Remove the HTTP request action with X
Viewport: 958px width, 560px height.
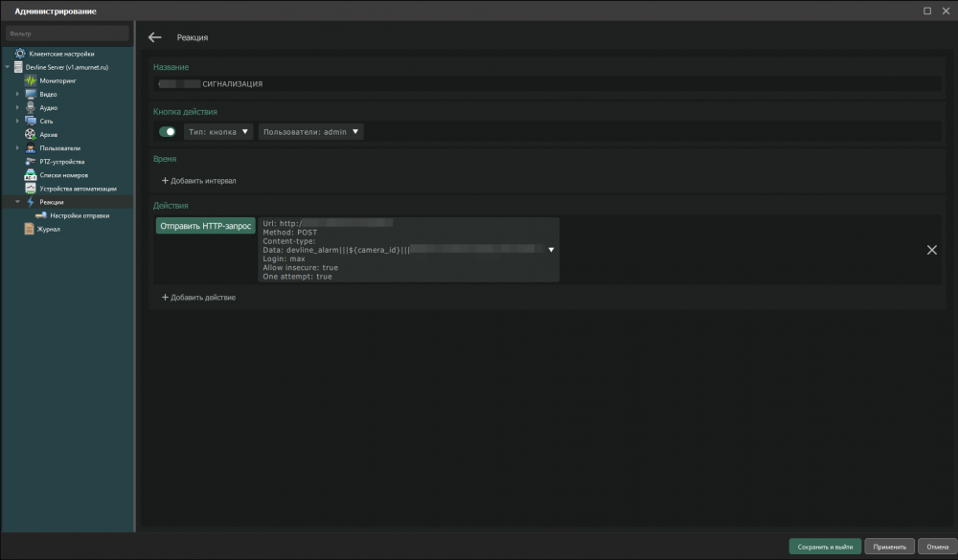coord(931,250)
